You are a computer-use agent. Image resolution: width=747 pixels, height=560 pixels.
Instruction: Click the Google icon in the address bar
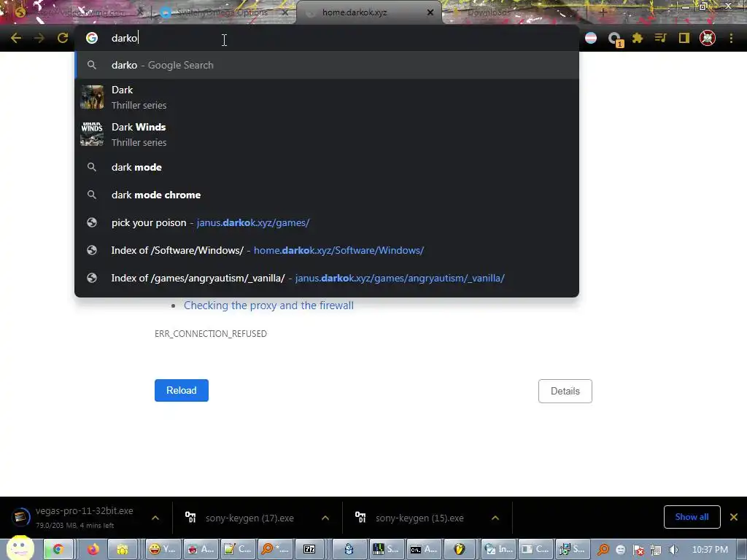pyautogui.click(x=92, y=38)
